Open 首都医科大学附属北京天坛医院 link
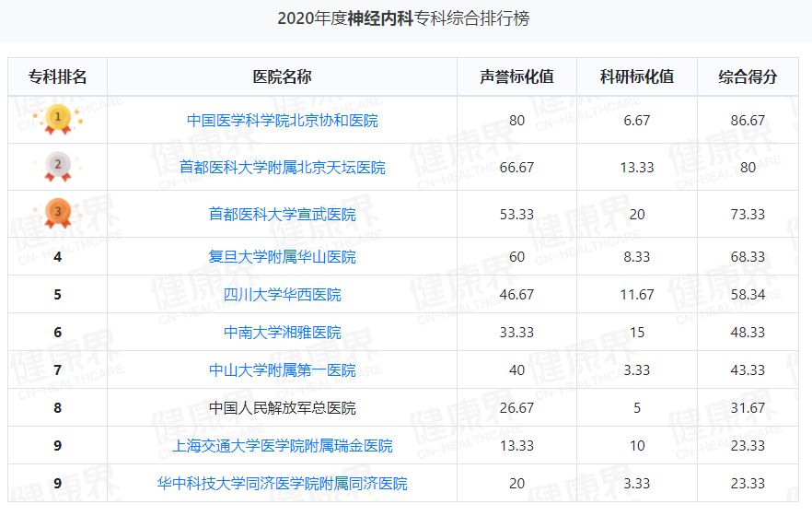The width and height of the screenshot is (812, 516). [x=283, y=168]
